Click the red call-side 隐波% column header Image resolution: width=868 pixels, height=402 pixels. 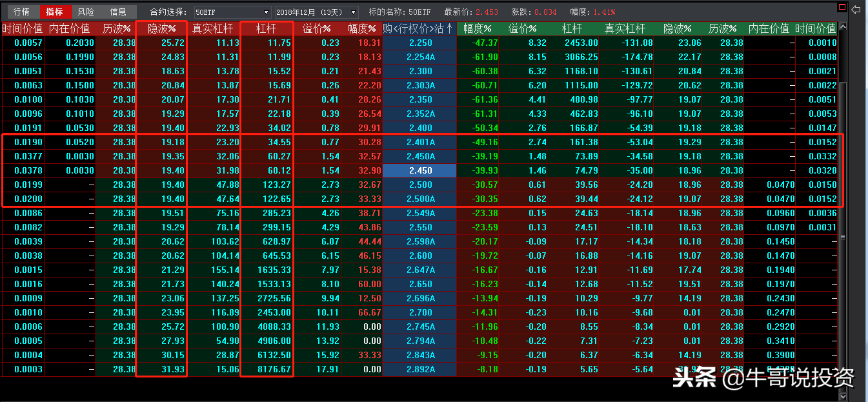click(x=161, y=28)
